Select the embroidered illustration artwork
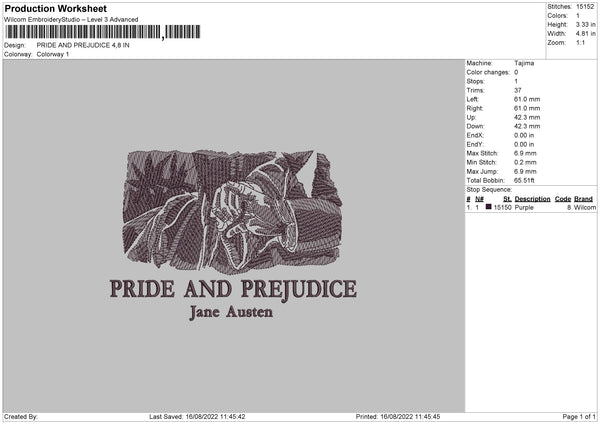Screen dimensions: 600x424 point(233,212)
